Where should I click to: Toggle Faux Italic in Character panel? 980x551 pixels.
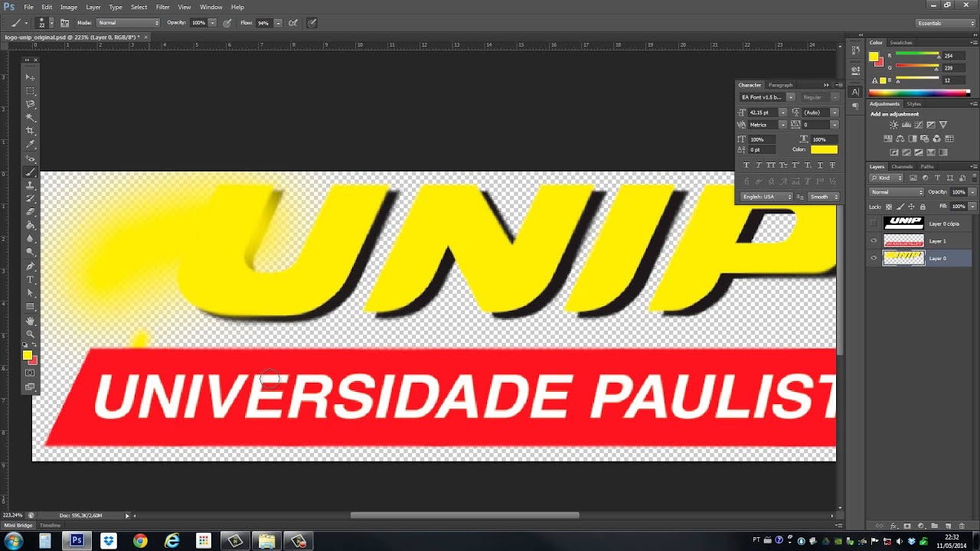coord(758,165)
